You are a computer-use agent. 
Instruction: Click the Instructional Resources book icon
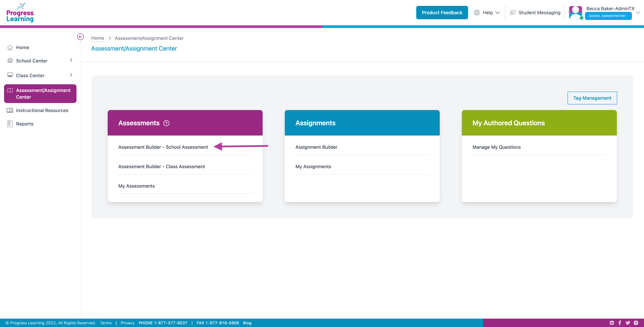(x=10, y=110)
